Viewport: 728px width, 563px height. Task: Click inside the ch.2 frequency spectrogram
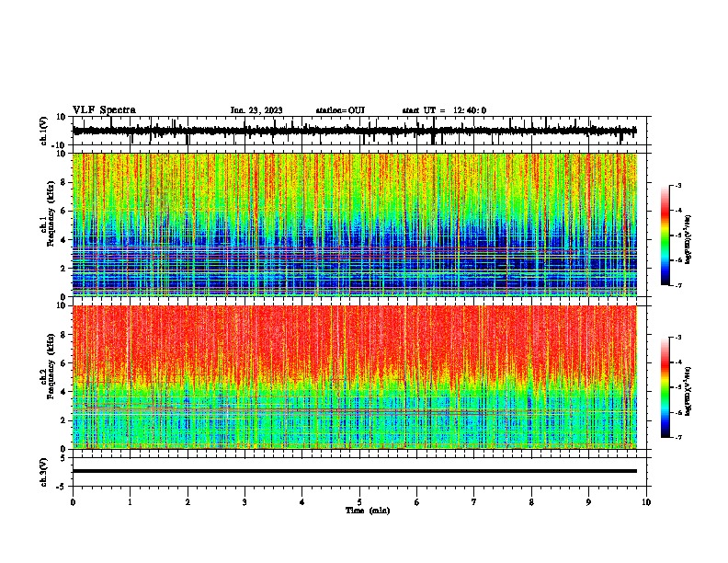click(x=355, y=377)
